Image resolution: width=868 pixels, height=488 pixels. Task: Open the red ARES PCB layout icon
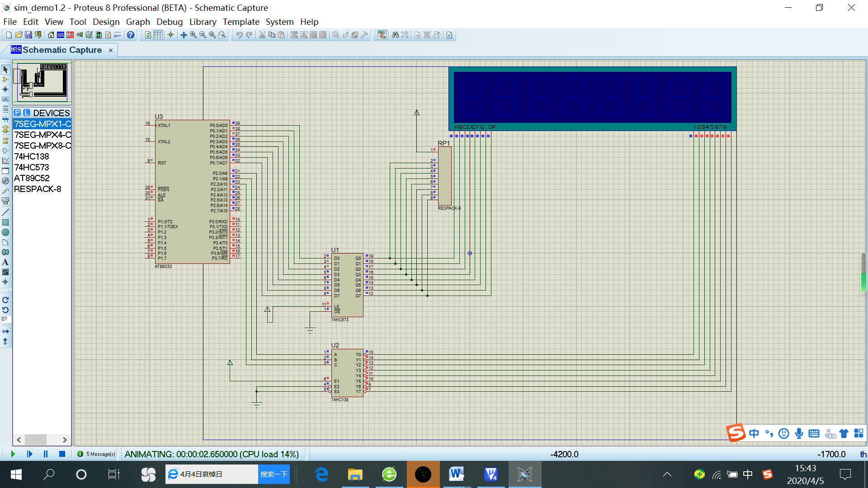coord(70,35)
